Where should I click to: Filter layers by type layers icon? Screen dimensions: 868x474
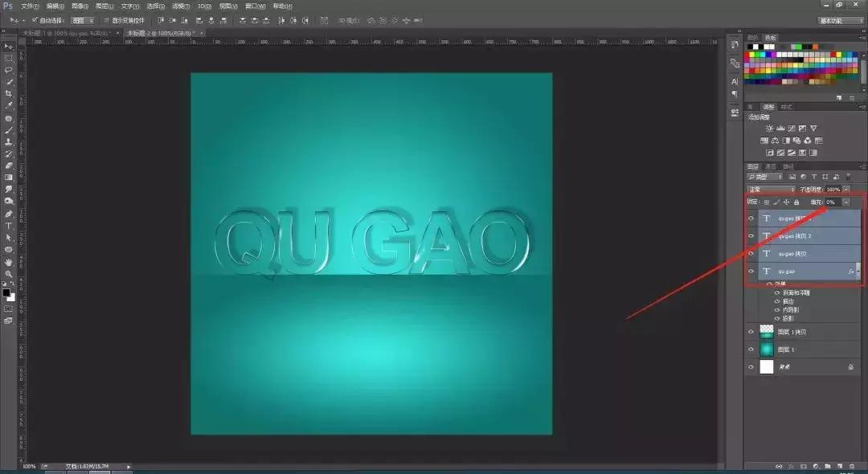(814, 177)
